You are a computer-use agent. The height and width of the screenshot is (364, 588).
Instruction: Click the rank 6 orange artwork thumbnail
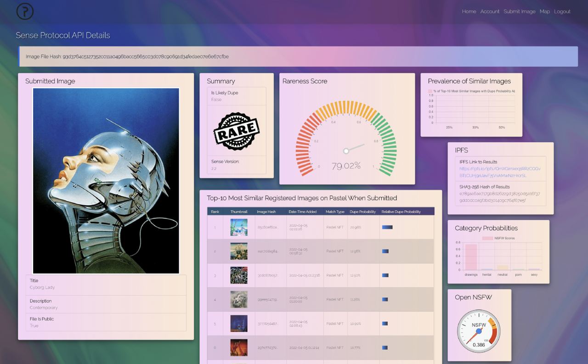(x=239, y=347)
